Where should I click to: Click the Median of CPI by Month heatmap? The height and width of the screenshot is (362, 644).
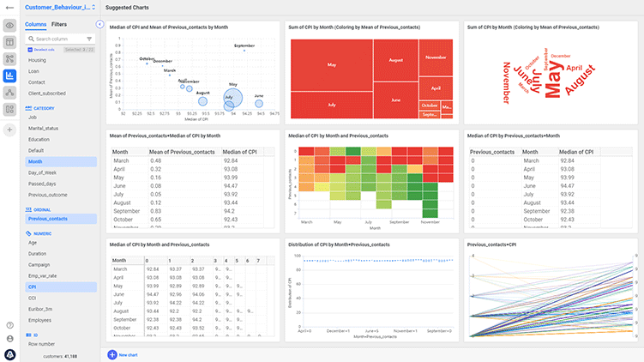[x=371, y=181]
